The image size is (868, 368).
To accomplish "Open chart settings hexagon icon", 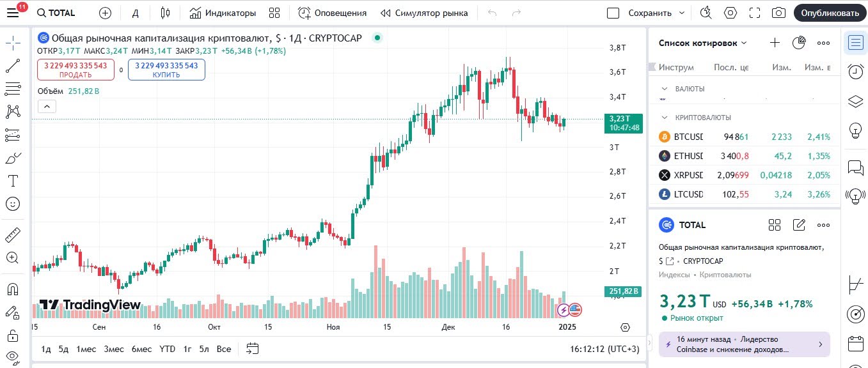I will [x=730, y=13].
